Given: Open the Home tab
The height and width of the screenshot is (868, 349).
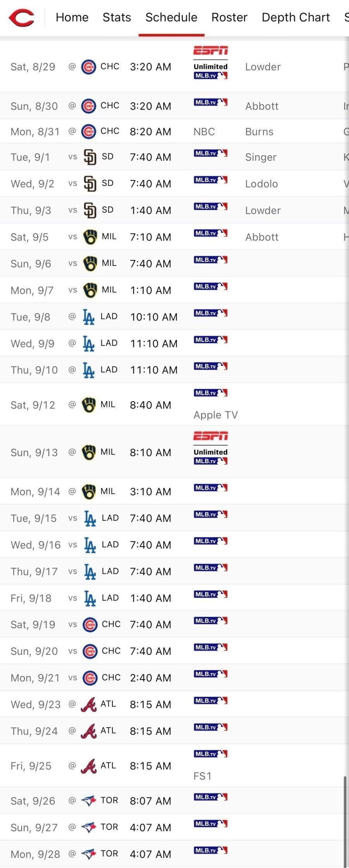Looking at the screenshot, I should [72, 17].
